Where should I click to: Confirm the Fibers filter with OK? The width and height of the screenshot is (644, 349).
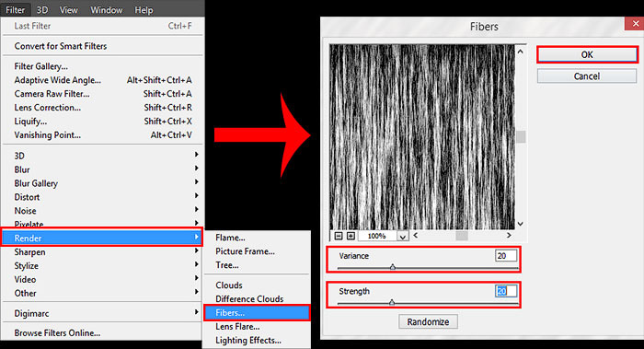(587, 54)
